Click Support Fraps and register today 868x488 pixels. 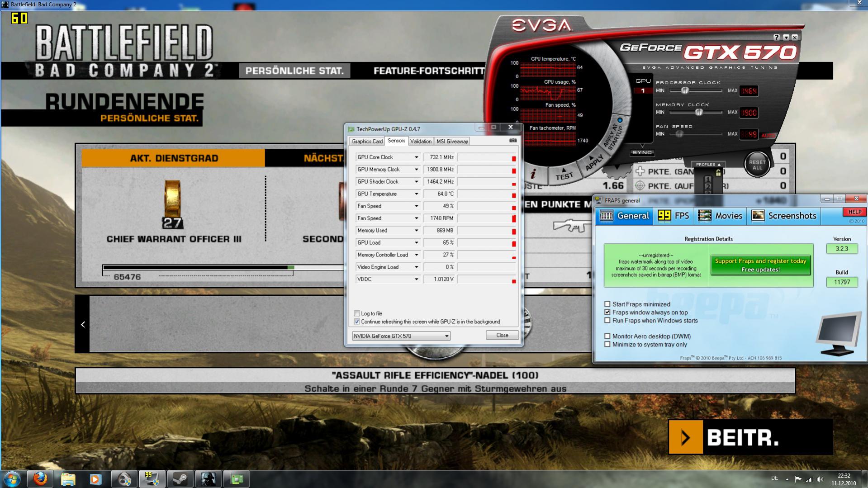[x=760, y=265]
